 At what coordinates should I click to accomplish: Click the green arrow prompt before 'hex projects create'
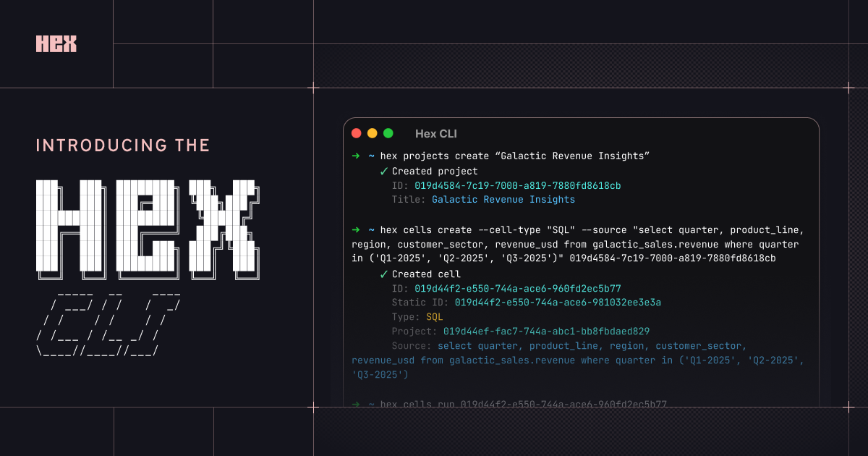coord(356,156)
